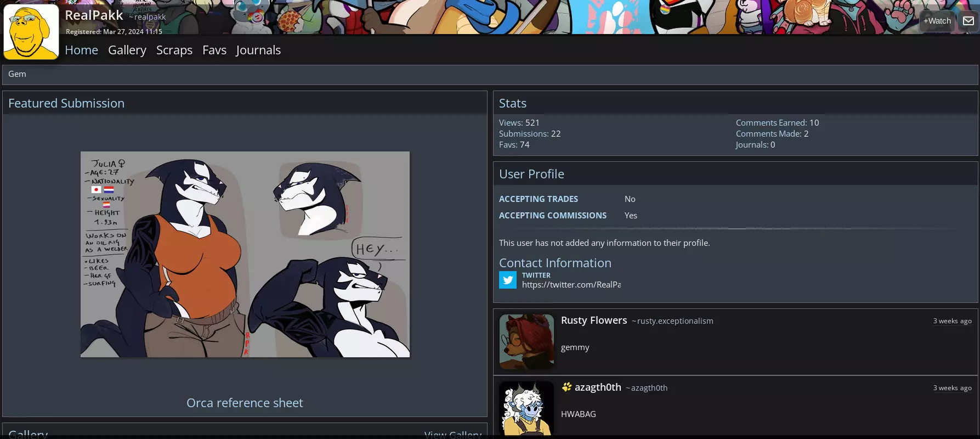Click the +Watch button
Image resolution: width=980 pixels, height=439 pixels.
[x=937, y=21]
